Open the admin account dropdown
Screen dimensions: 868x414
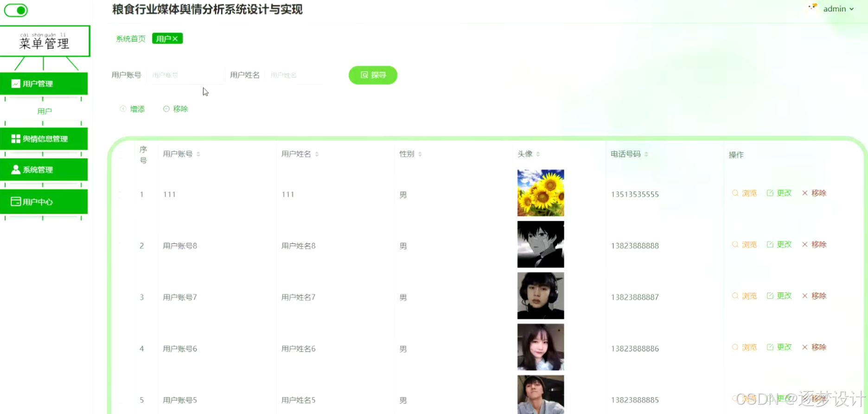point(839,9)
